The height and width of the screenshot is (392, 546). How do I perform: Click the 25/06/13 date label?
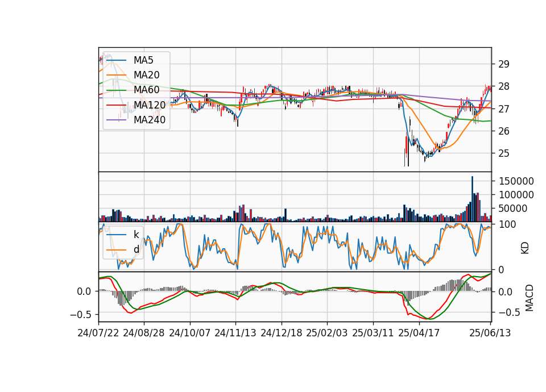(490, 333)
